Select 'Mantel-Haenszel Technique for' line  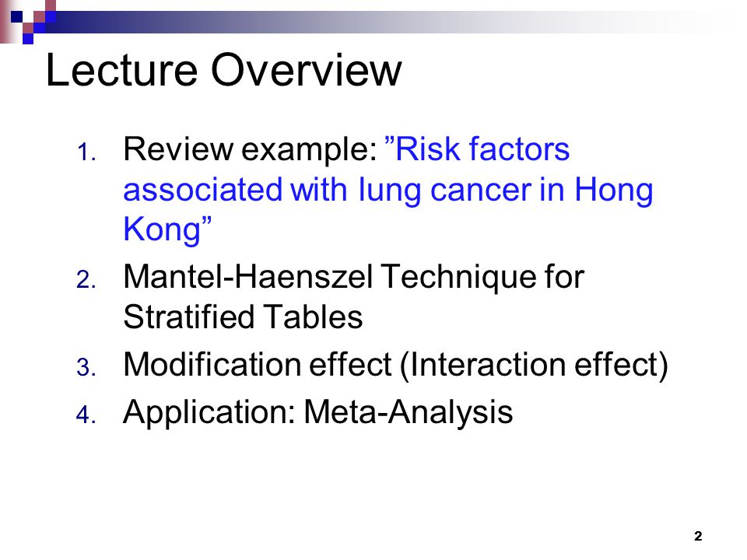353,277
